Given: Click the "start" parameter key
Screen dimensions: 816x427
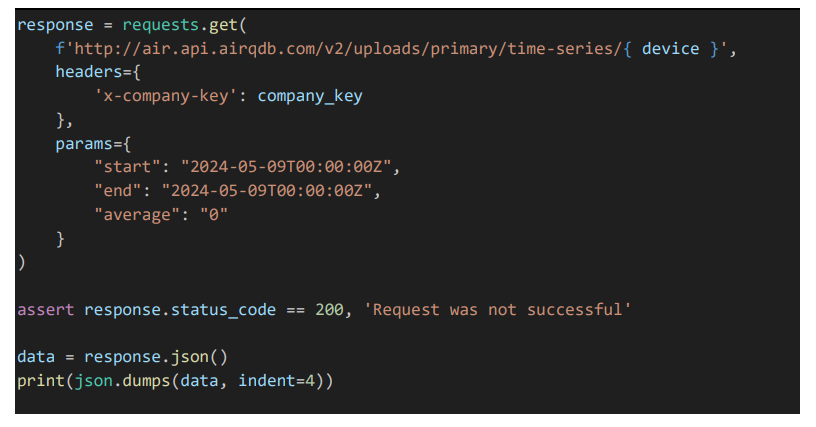Looking at the screenshot, I should pyautogui.click(x=129, y=167).
